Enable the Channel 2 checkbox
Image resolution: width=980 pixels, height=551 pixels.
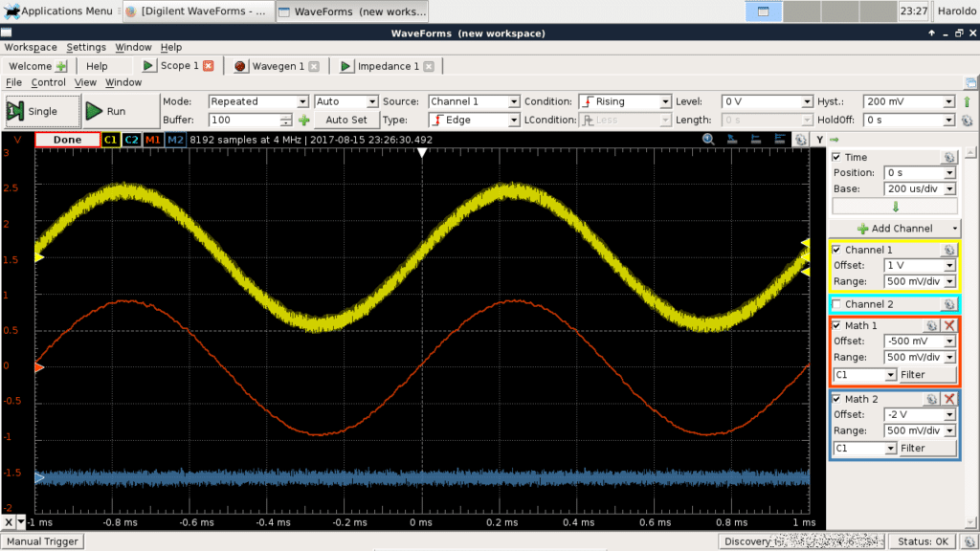coord(836,303)
